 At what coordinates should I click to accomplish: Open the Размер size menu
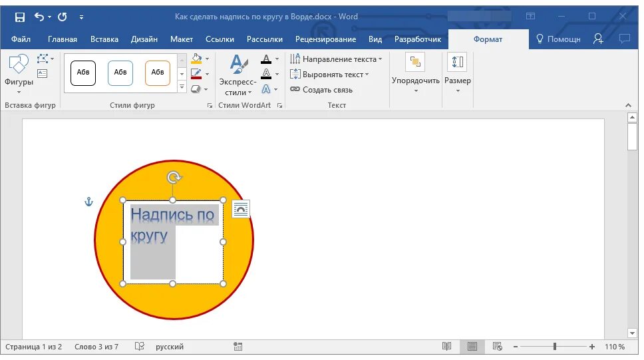(458, 73)
